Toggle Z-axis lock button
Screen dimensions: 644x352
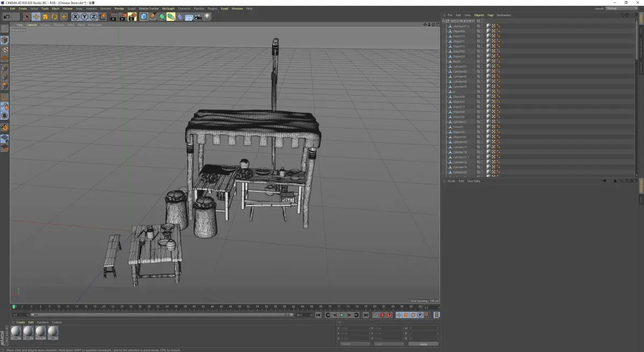pyautogui.click(x=93, y=17)
